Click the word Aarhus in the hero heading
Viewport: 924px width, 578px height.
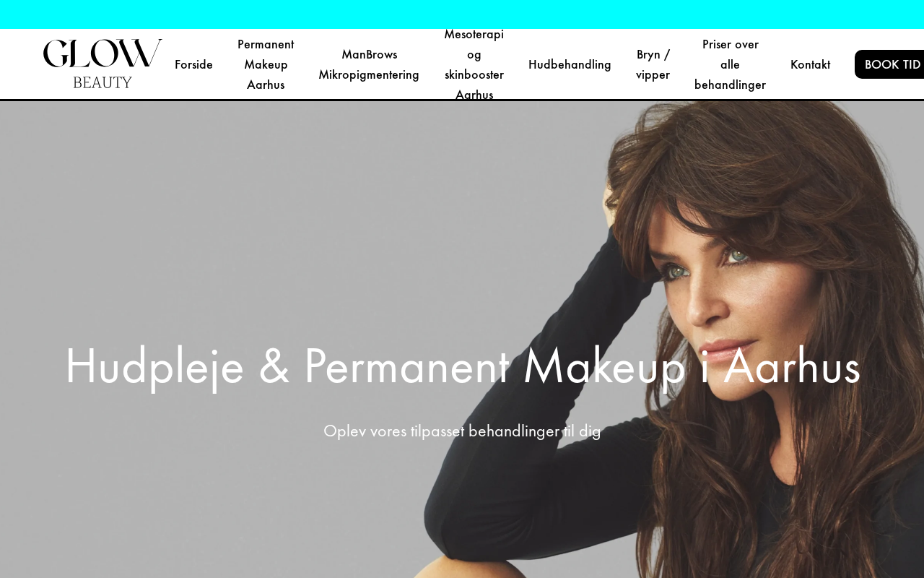pos(792,367)
